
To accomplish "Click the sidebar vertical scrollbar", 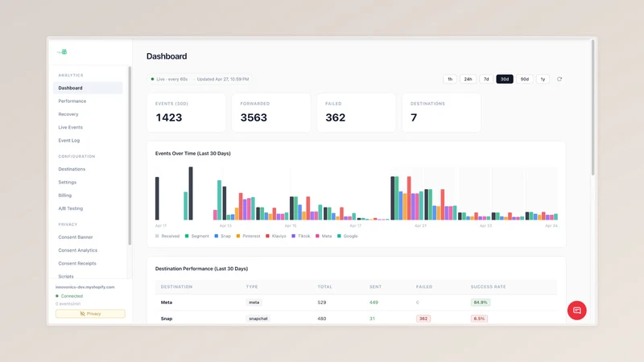I will 130,156.
